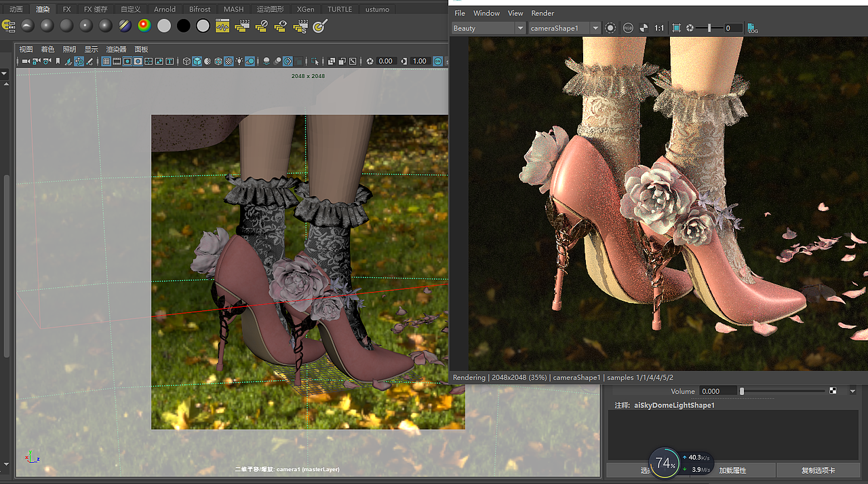Open the 视图 viewport menu
The height and width of the screenshot is (484, 868).
(26, 49)
